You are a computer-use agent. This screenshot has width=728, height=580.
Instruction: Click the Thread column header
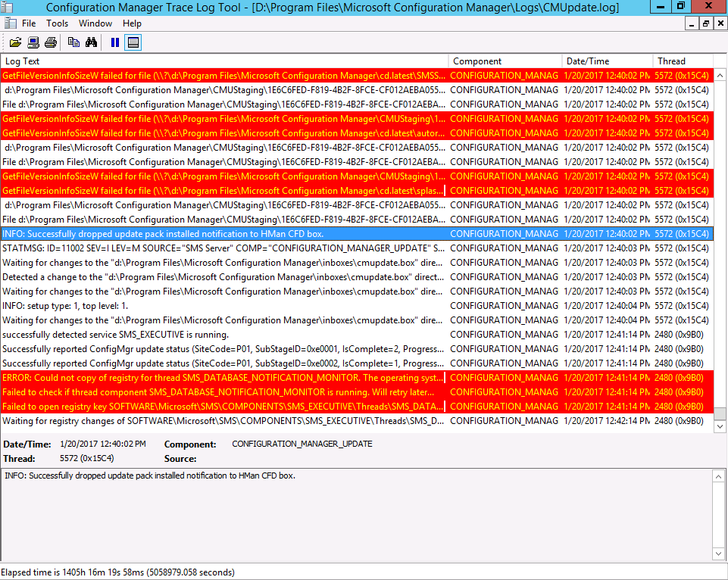pos(683,61)
